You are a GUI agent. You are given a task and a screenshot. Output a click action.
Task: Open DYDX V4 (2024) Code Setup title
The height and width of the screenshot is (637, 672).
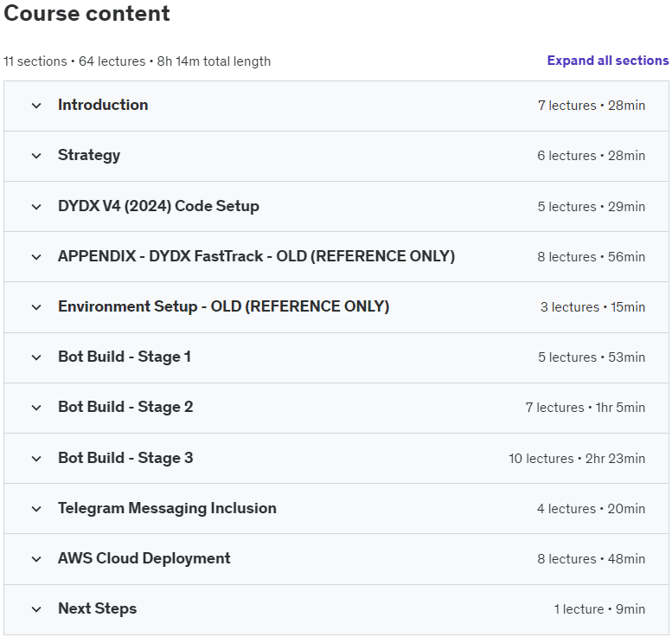158,206
